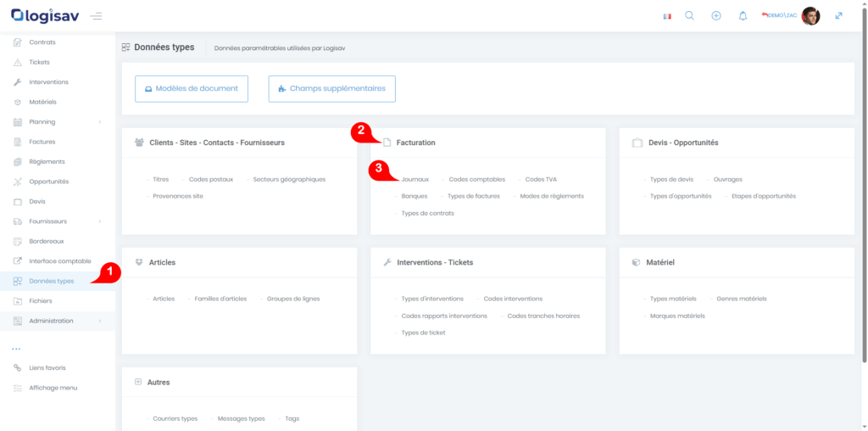Open Types de contrats

point(427,213)
